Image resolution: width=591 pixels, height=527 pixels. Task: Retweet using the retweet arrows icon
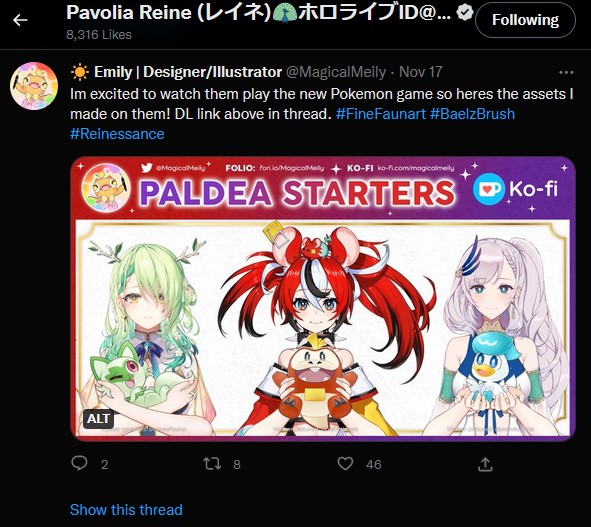(x=212, y=464)
